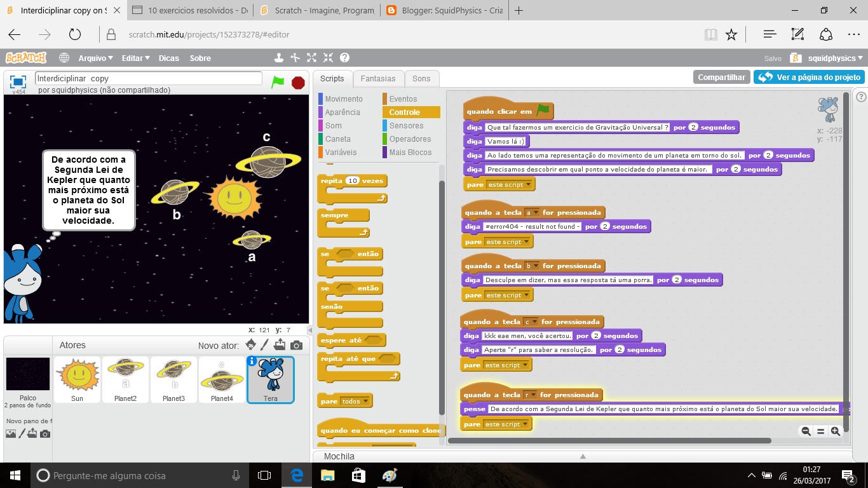
Task: Click Ver a página do projeto
Action: click(x=809, y=77)
